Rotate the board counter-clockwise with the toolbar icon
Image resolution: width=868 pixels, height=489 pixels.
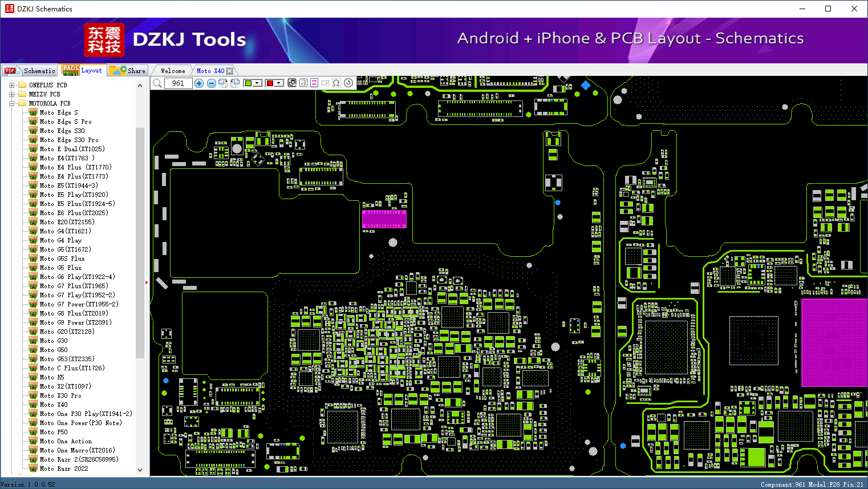234,83
